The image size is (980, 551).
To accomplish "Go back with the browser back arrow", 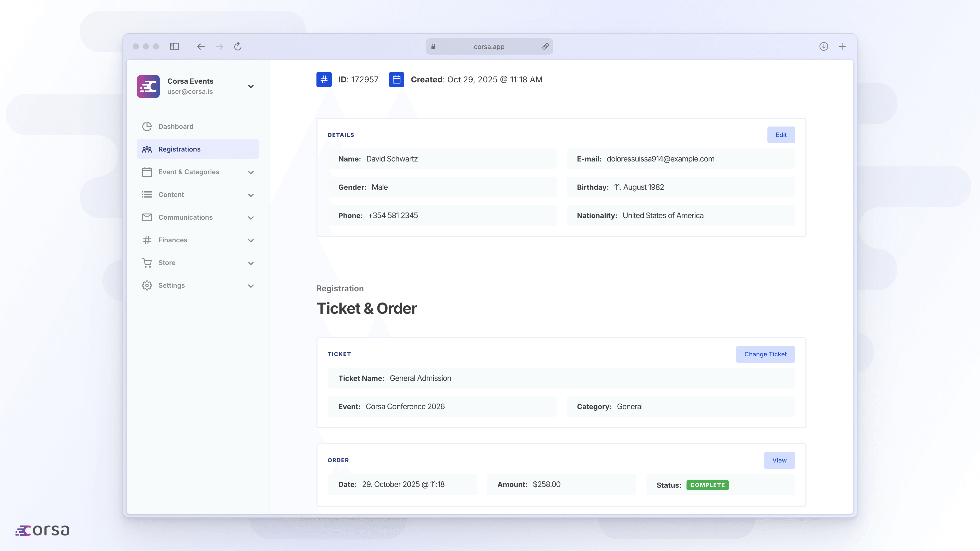I will coord(201,46).
